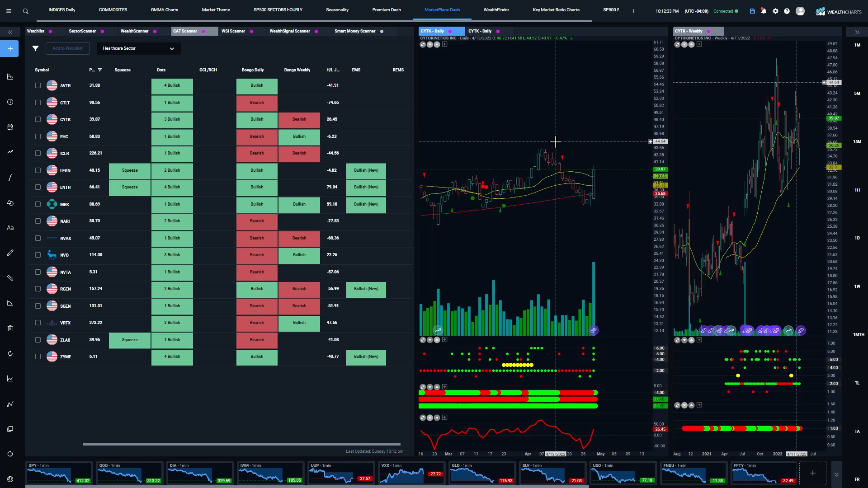Viewport: 868px width, 488px height.
Task: Click the Add to Watchlist button
Action: (x=68, y=48)
